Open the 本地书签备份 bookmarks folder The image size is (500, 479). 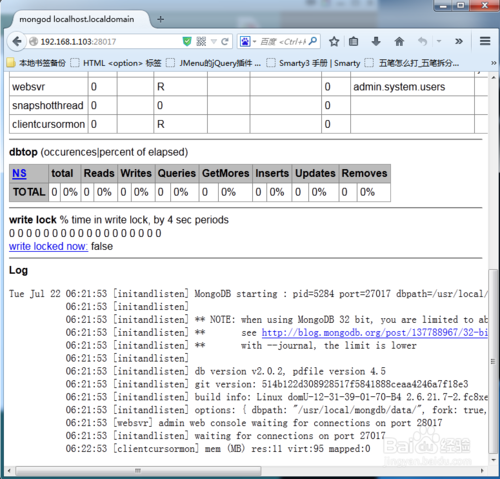coord(37,63)
